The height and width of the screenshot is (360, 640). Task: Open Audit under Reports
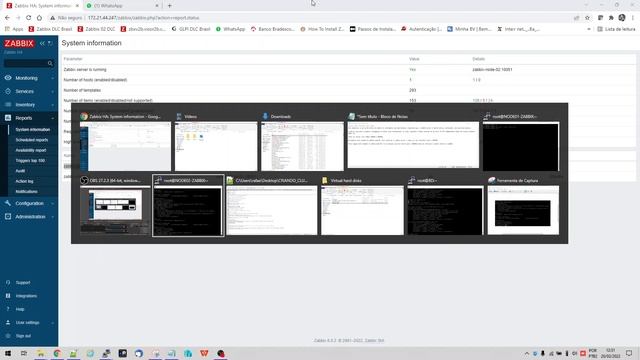20,171
